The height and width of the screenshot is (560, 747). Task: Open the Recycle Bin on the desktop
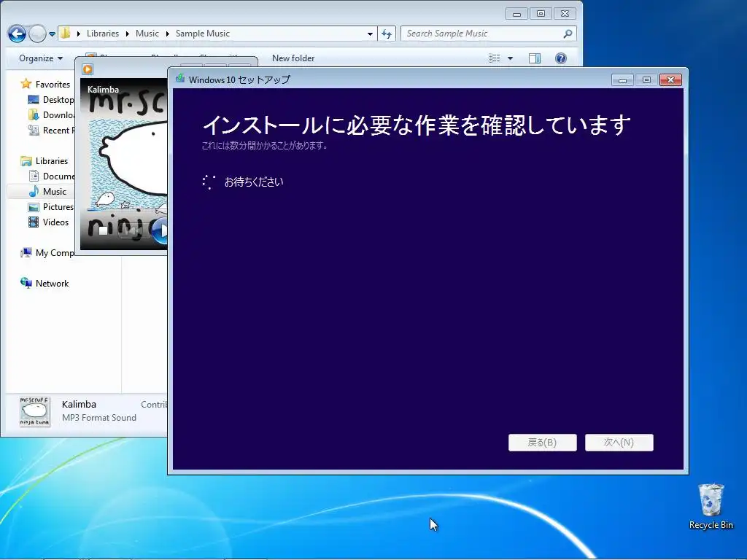[711, 506]
